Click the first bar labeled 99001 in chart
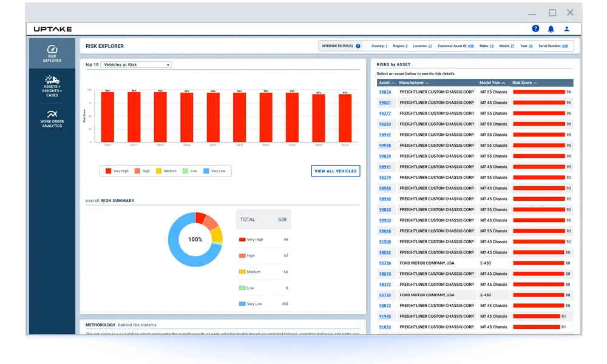Viewport: 607px width, 364px height. [107, 117]
